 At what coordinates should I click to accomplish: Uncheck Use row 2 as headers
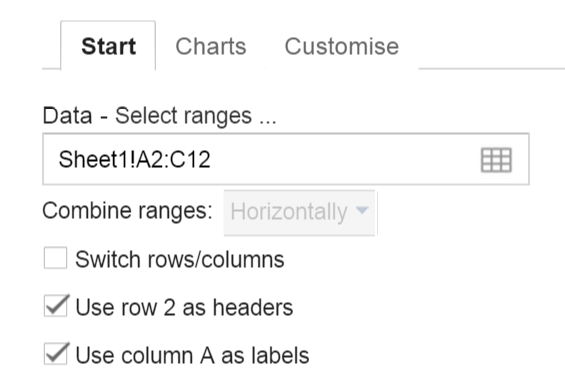pyautogui.click(x=56, y=306)
